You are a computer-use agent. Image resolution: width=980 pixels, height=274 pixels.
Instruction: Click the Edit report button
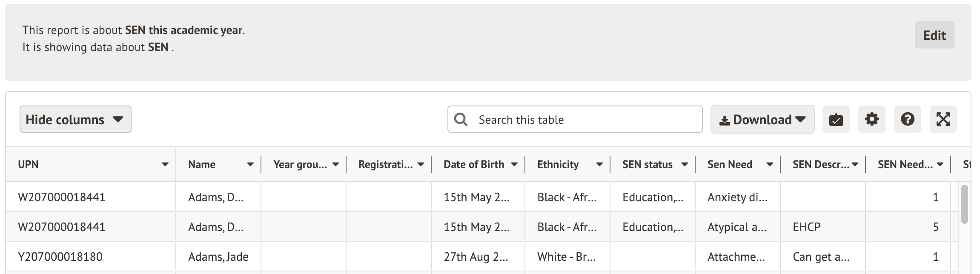coord(934,35)
